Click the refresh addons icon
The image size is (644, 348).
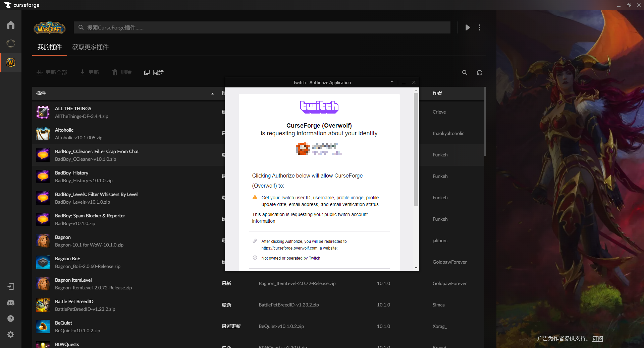[x=480, y=73]
